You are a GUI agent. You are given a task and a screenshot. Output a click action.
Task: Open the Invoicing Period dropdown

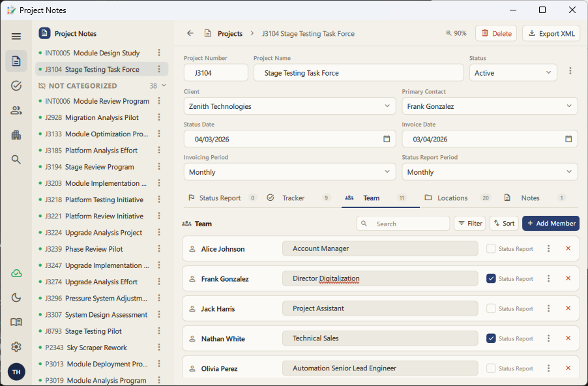click(289, 171)
